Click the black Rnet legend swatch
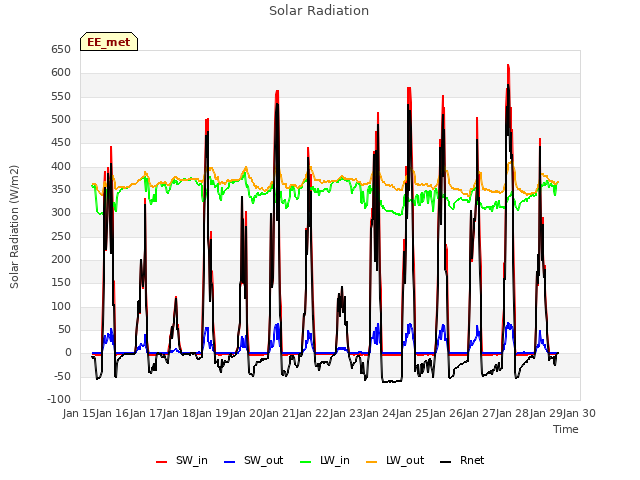Image resolution: width=640 pixels, height=480 pixels. (x=446, y=462)
